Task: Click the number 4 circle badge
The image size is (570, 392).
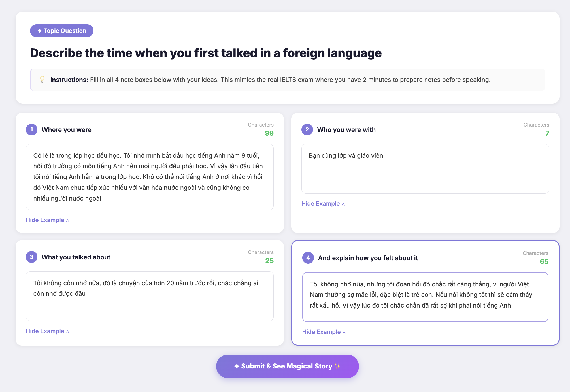Action: 308,258
